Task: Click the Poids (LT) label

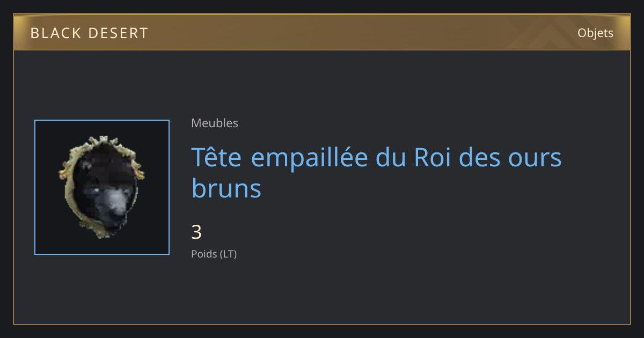Action: tap(214, 254)
